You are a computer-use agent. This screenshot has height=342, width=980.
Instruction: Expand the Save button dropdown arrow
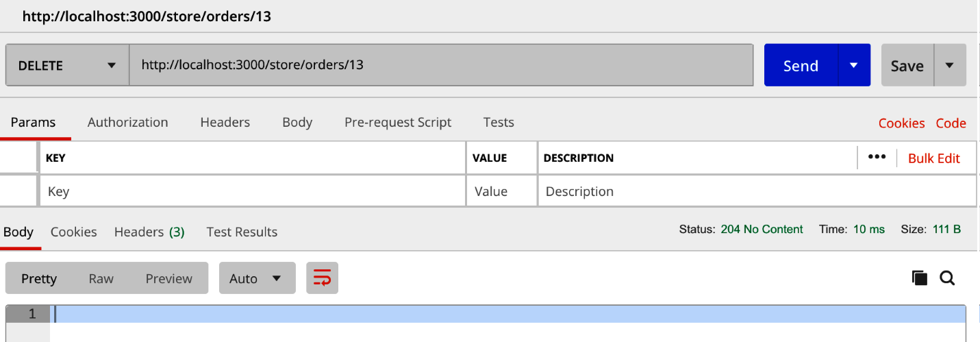pyautogui.click(x=949, y=65)
